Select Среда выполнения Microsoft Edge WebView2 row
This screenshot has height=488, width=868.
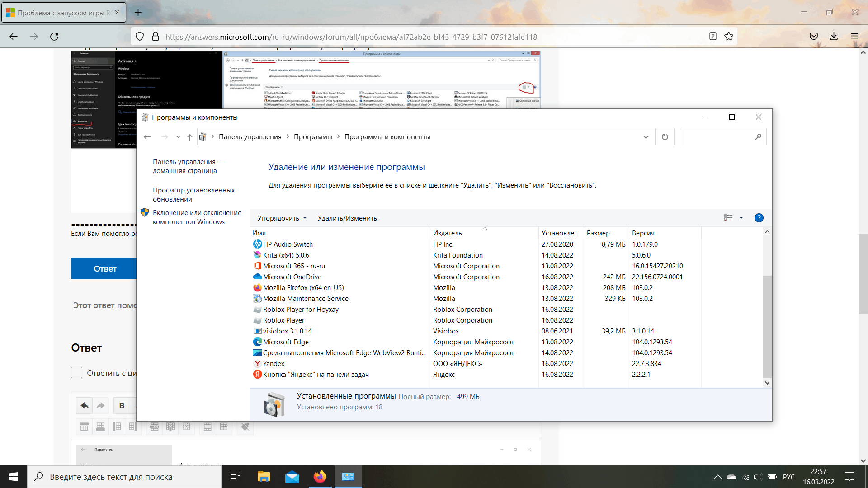point(475,352)
